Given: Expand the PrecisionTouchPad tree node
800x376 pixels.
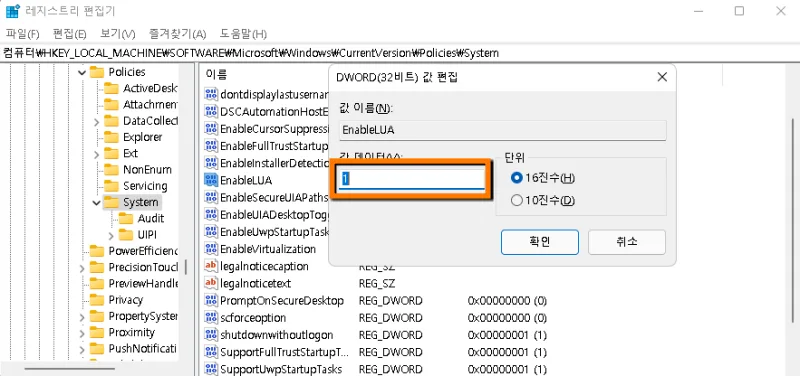Looking at the screenshot, I should pos(82,268).
